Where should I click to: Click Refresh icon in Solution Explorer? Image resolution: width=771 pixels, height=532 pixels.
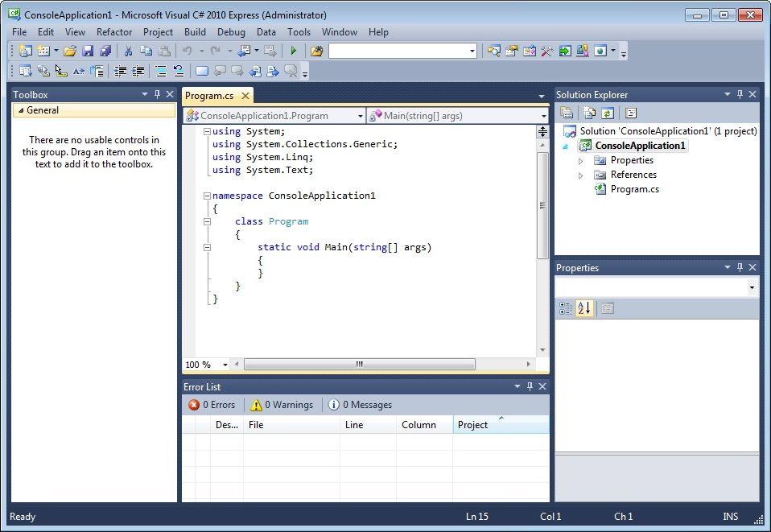coord(608,113)
